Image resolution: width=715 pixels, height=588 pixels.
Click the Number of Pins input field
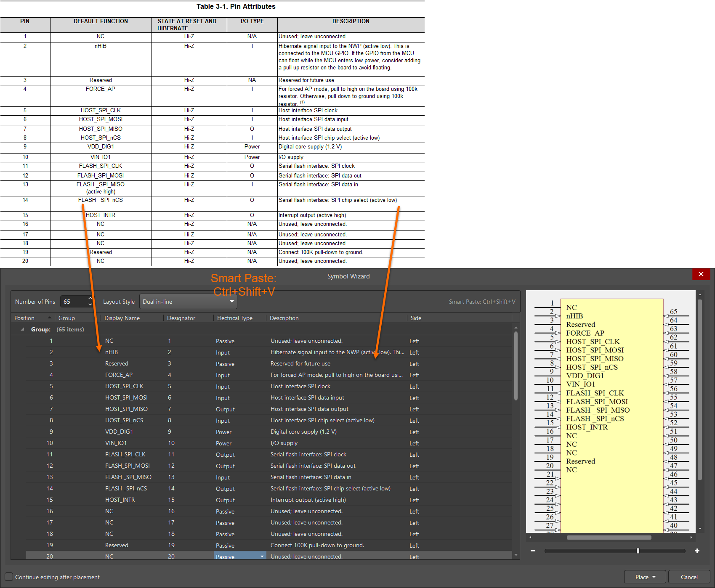tap(74, 302)
